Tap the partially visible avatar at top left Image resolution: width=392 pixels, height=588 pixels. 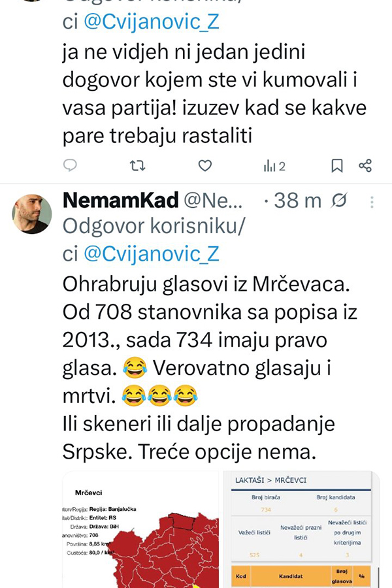(29, 2)
